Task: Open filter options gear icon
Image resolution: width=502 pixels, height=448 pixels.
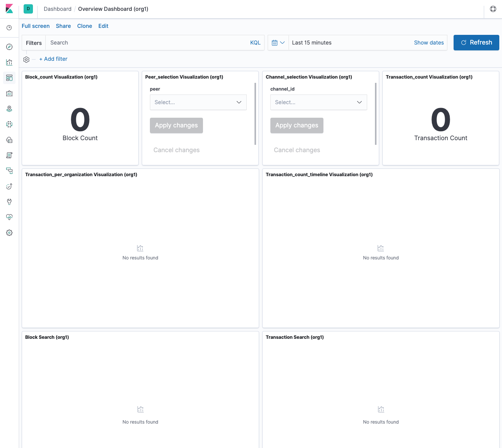Action: [x=26, y=60]
